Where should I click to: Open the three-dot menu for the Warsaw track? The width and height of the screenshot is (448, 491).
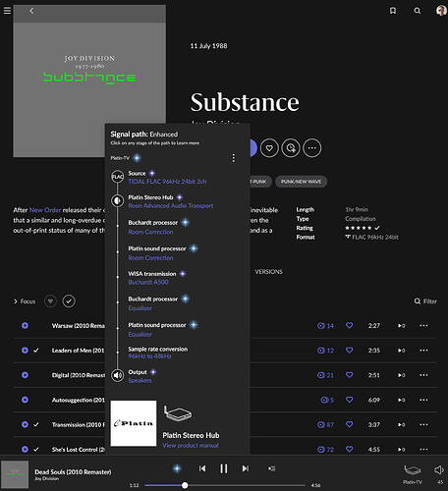(423, 325)
